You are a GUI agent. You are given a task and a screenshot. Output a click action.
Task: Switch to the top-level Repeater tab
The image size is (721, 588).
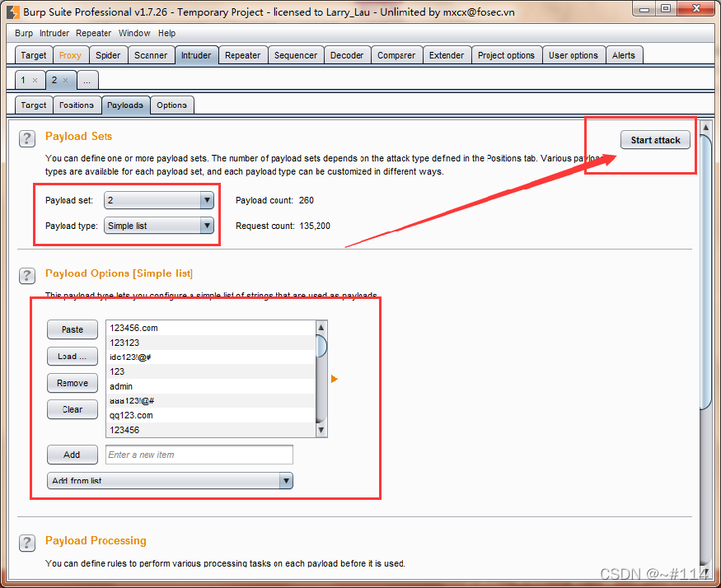(x=243, y=55)
